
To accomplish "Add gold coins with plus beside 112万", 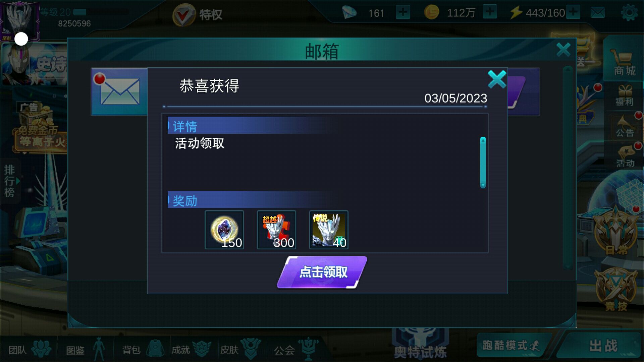I will coord(490,12).
